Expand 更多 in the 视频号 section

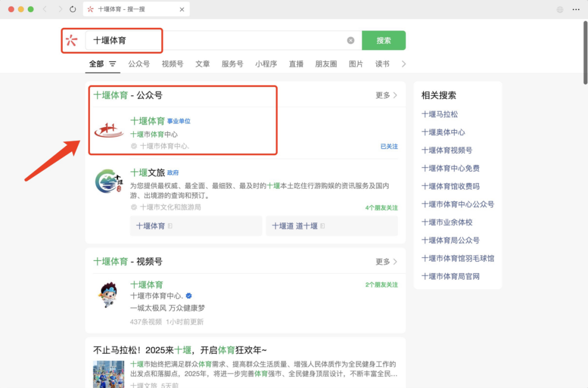click(x=386, y=262)
